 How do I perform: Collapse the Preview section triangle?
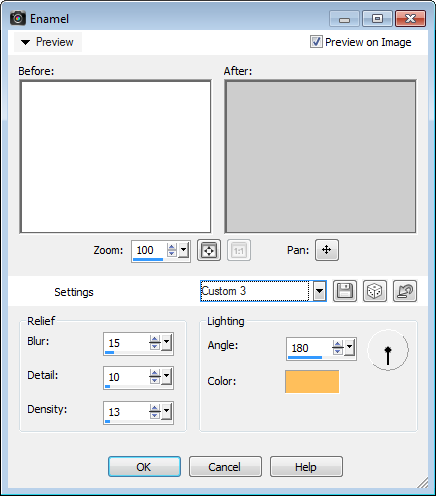pyautogui.click(x=25, y=42)
